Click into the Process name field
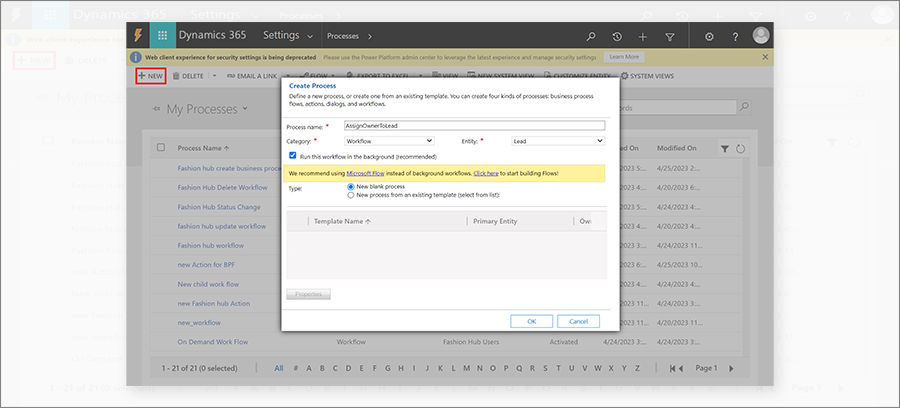The height and width of the screenshot is (408, 900). pyautogui.click(x=474, y=126)
